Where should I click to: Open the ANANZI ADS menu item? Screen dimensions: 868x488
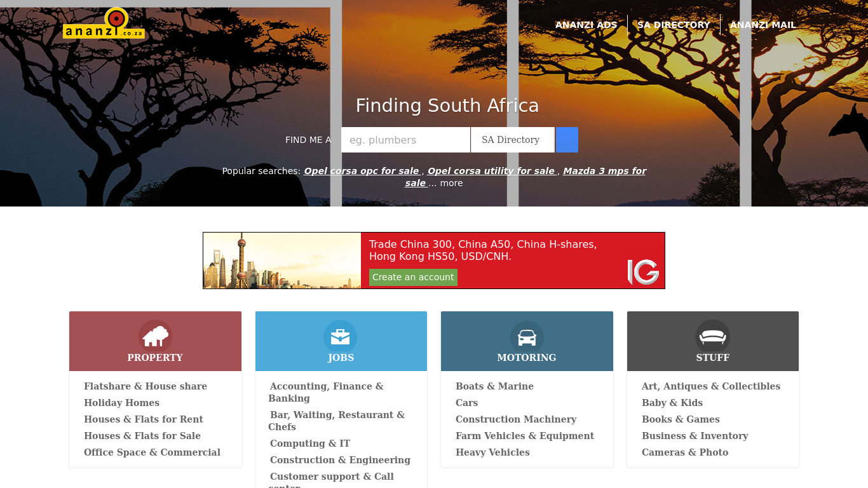586,25
